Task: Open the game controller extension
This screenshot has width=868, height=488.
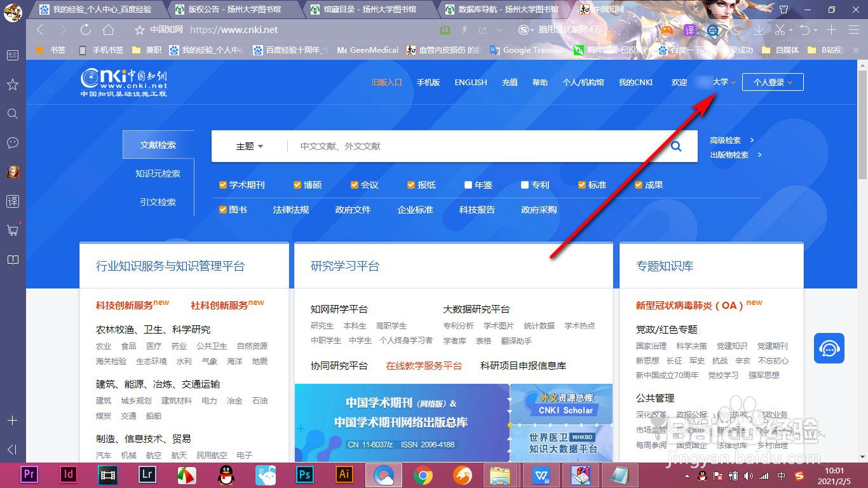Action: pos(667,30)
